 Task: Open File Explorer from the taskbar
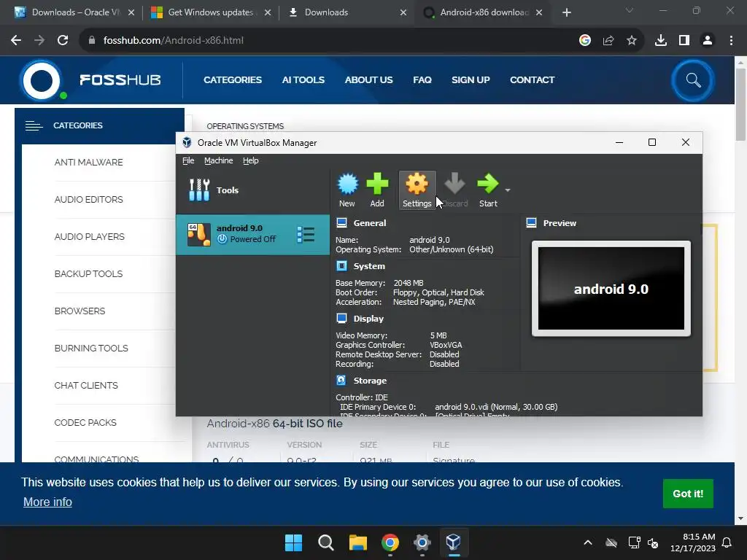357,542
